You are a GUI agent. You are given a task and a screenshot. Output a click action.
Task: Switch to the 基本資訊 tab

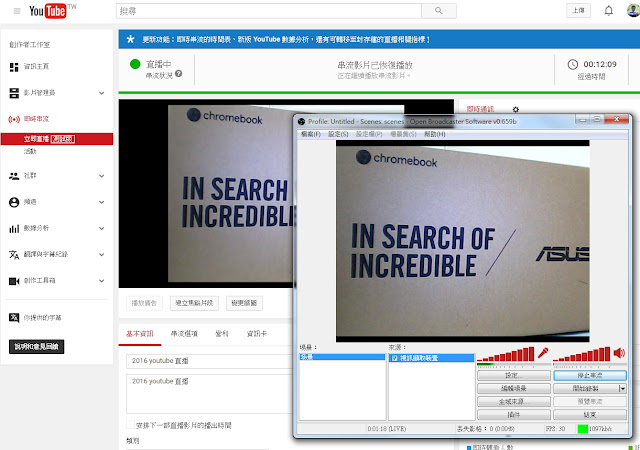[140, 334]
